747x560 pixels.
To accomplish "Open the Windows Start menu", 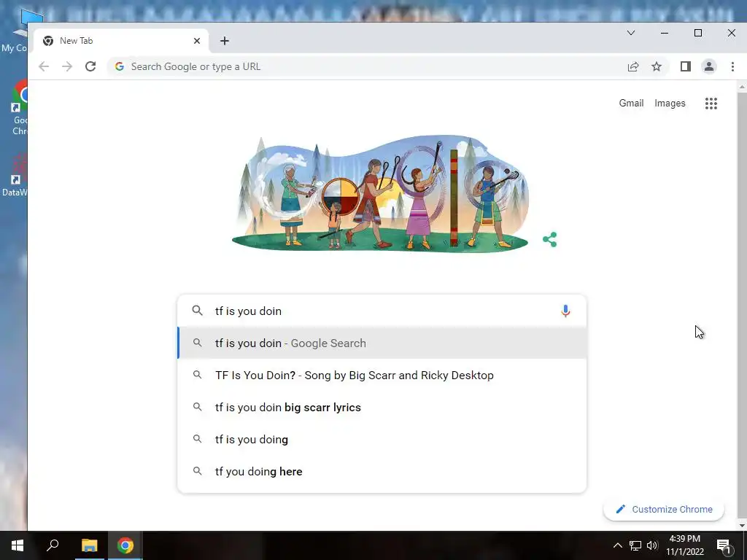I will pos(18,545).
